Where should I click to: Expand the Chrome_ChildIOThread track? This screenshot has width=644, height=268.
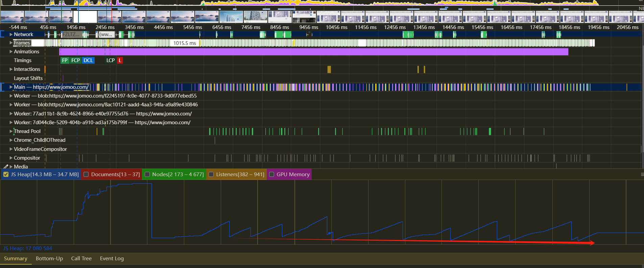tap(11, 140)
